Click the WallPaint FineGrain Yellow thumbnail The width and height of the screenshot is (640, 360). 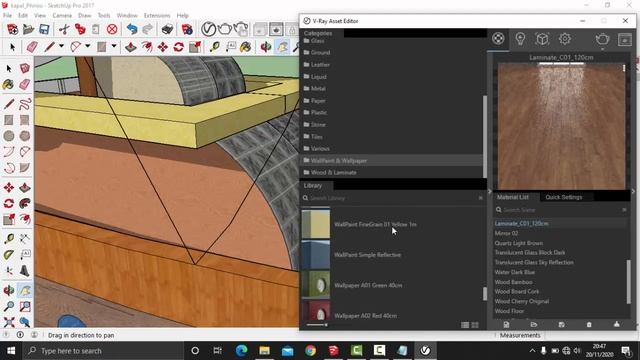click(x=316, y=224)
